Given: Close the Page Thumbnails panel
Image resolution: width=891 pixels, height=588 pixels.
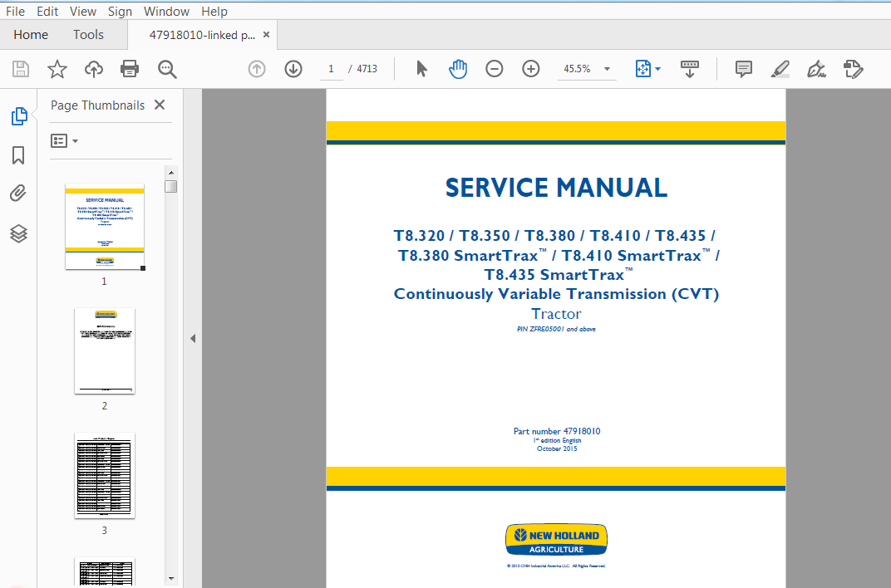Looking at the screenshot, I should pos(160,105).
